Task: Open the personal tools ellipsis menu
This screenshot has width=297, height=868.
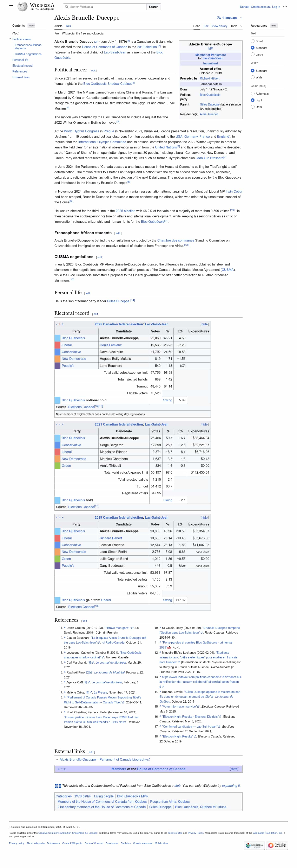Action: pos(285,7)
